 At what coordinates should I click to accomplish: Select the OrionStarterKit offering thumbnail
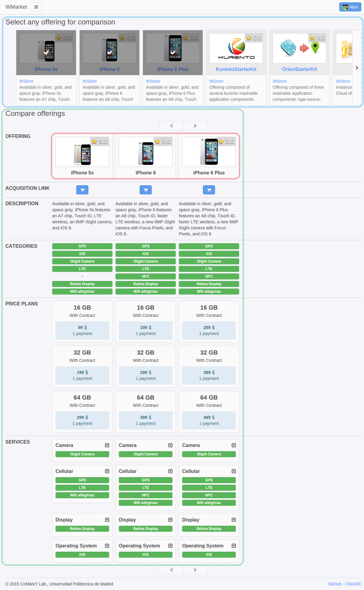click(299, 48)
